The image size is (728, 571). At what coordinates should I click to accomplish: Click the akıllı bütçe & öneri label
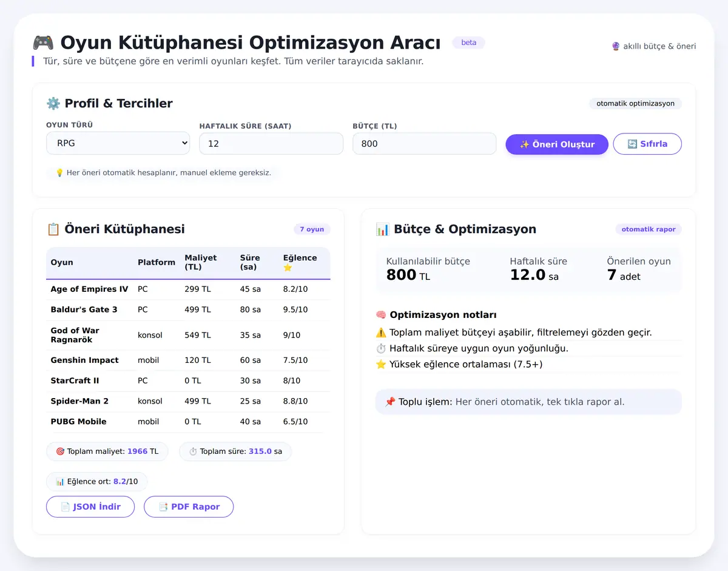tap(653, 46)
